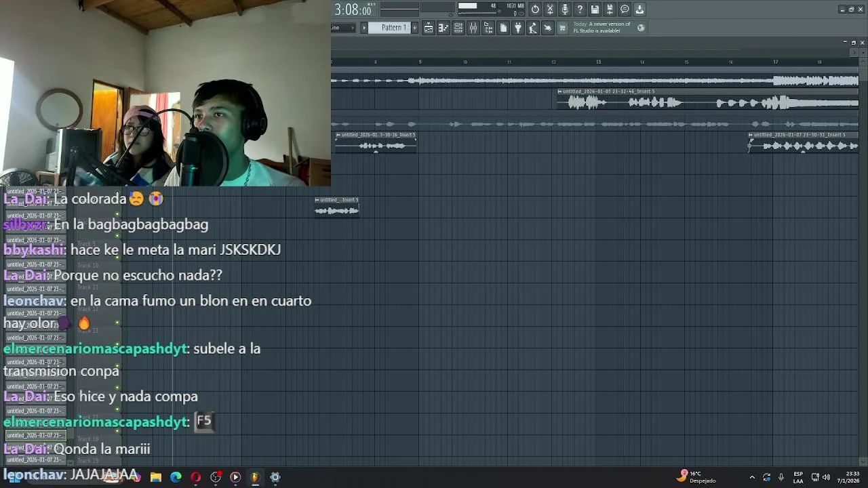Open help via question mark icon
The image size is (868, 488).
coord(580,9)
